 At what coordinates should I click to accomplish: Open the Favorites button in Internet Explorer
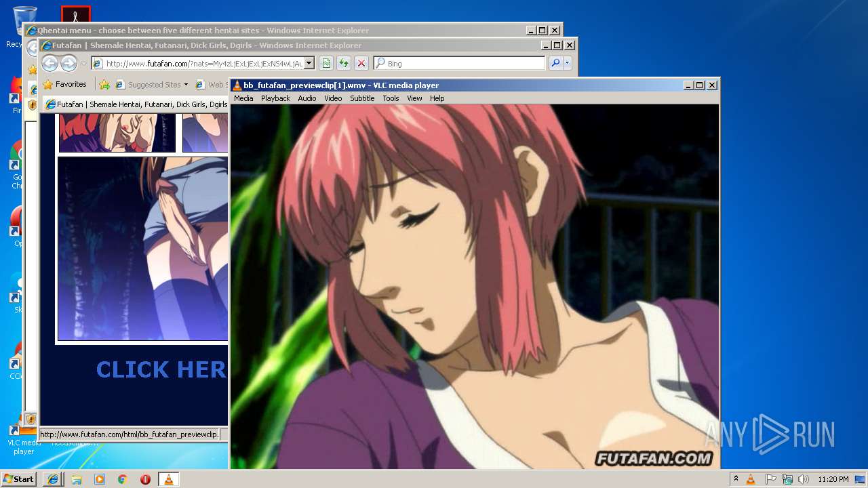click(x=65, y=84)
